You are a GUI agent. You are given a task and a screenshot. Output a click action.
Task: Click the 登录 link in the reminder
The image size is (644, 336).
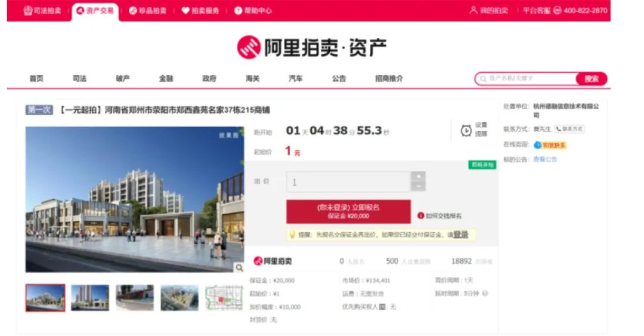pyautogui.click(x=460, y=235)
